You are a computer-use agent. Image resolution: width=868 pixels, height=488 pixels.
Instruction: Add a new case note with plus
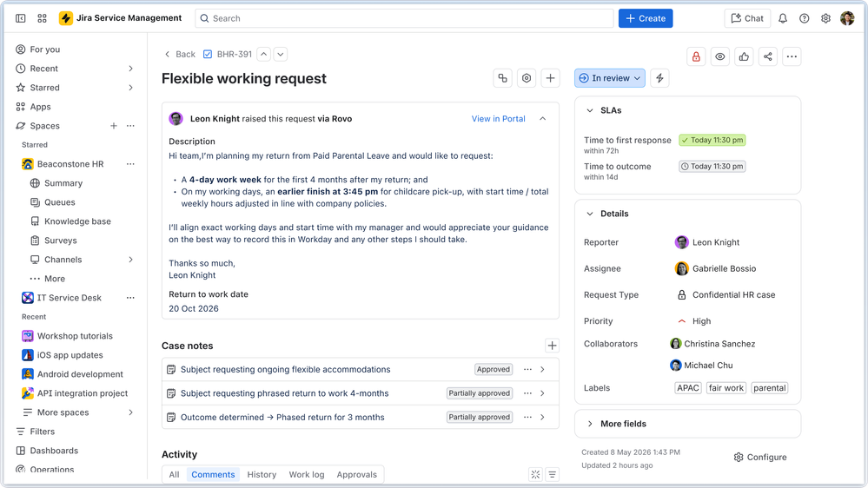pyautogui.click(x=552, y=346)
